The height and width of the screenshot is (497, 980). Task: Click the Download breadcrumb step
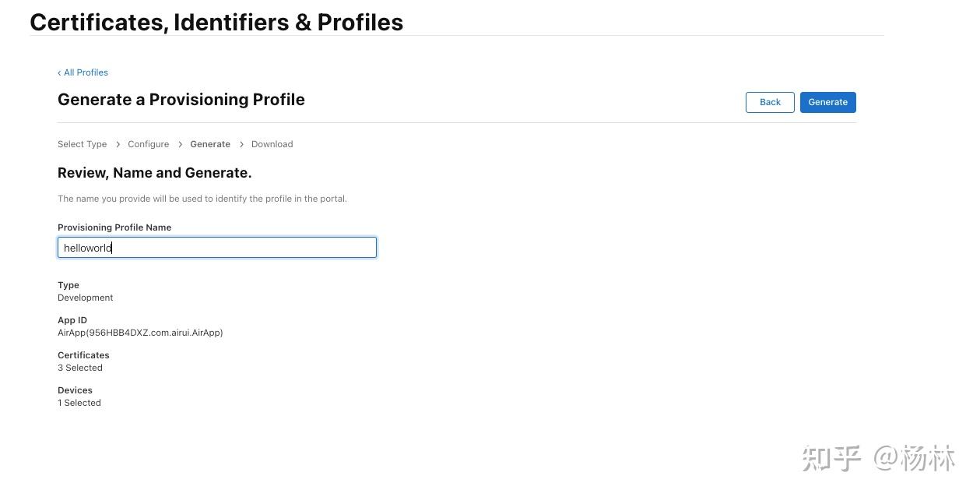click(x=272, y=144)
